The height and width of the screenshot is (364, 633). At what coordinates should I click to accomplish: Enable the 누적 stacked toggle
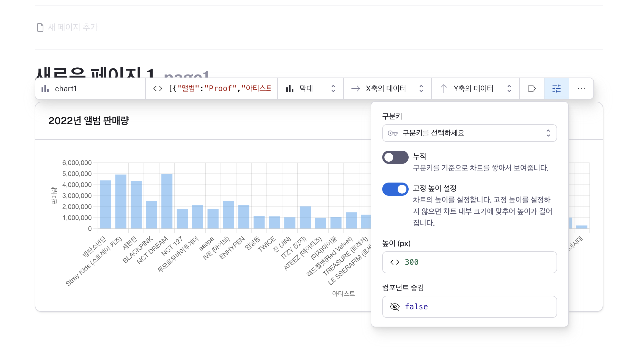(395, 157)
